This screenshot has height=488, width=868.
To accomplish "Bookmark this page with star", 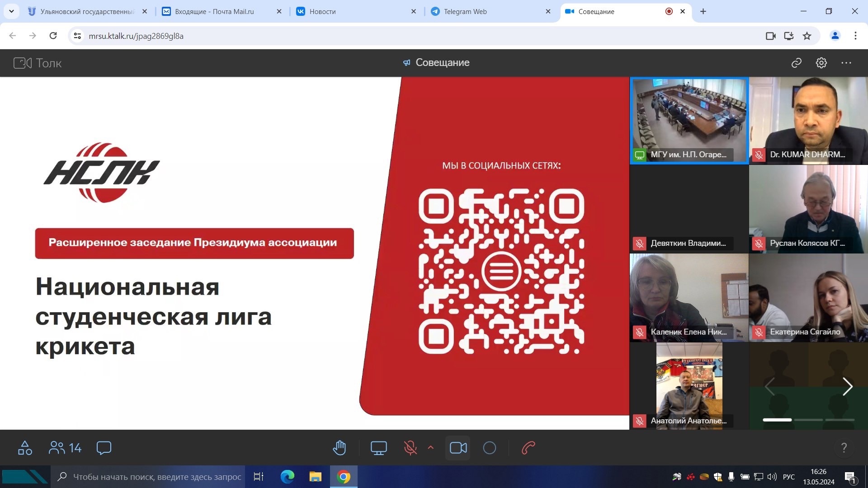I will point(807,36).
